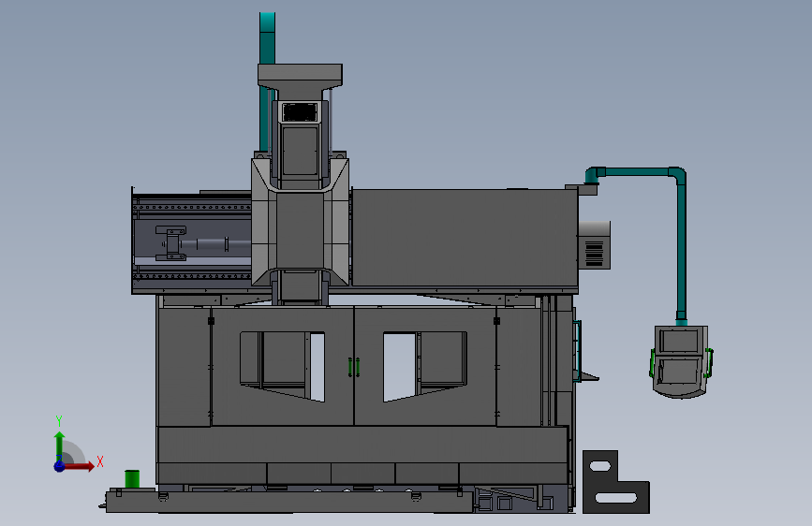
Task: Click the blue Z axis ball of the triad
Action: (x=59, y=466)
